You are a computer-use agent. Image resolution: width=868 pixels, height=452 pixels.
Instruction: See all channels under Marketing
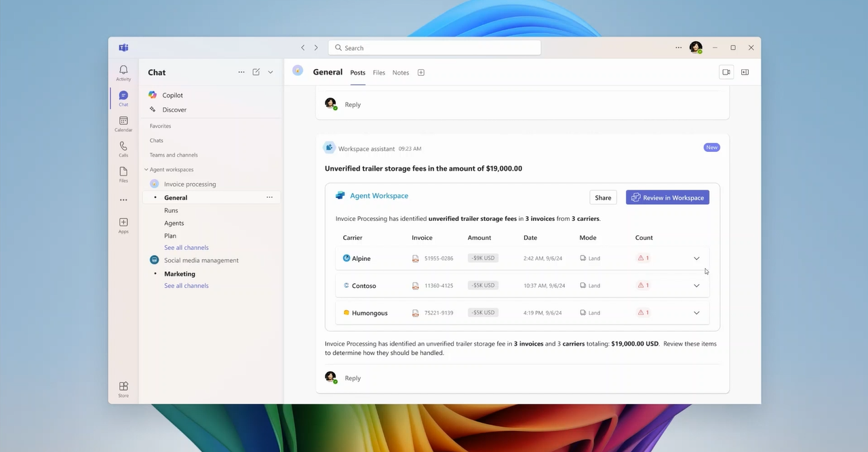click(186, 286)
